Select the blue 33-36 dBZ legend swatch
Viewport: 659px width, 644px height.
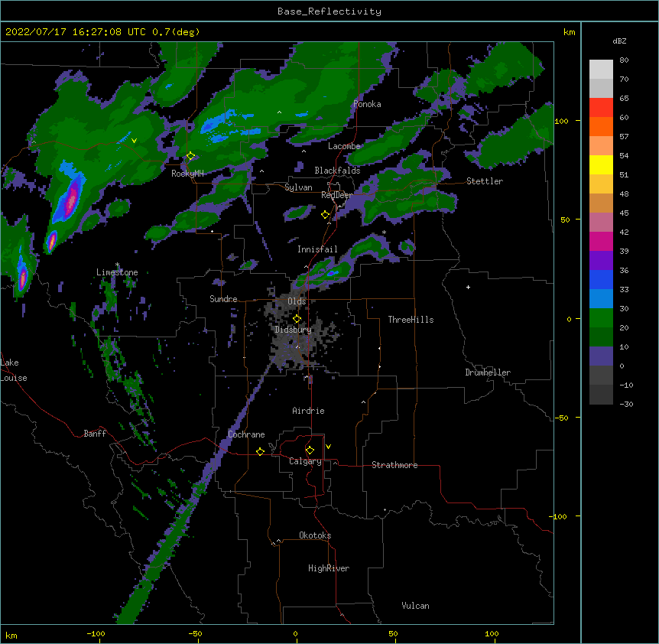coord(601,279)
